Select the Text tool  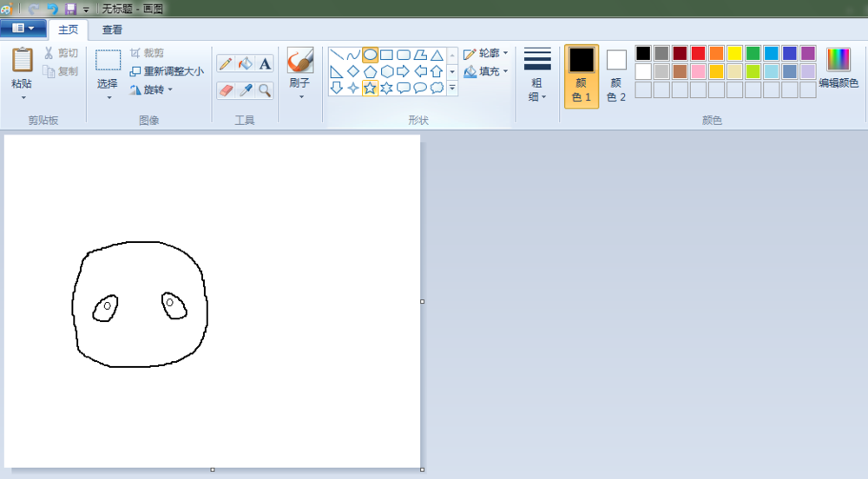point(265,63)
